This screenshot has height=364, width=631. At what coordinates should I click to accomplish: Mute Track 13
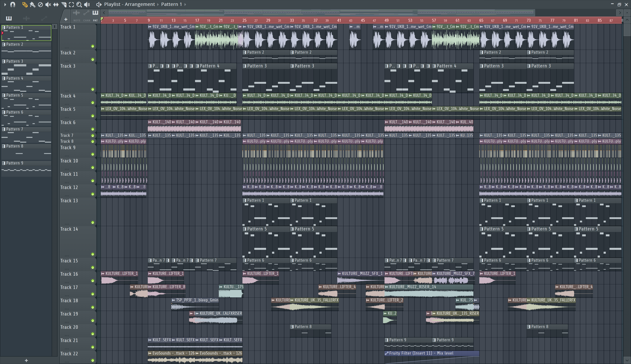coord(93,222)
